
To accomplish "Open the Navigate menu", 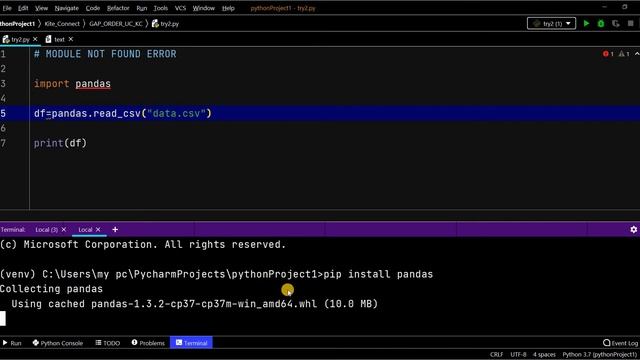I will [67, 8].
